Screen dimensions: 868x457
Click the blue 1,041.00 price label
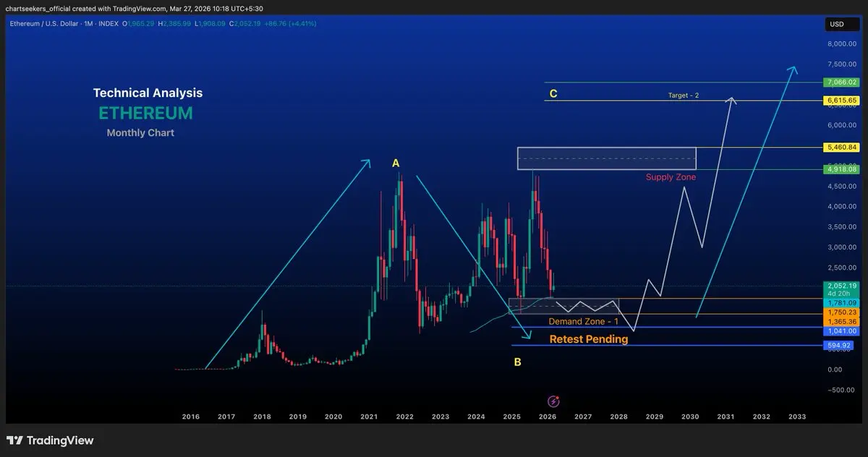[x=840, y=331]
